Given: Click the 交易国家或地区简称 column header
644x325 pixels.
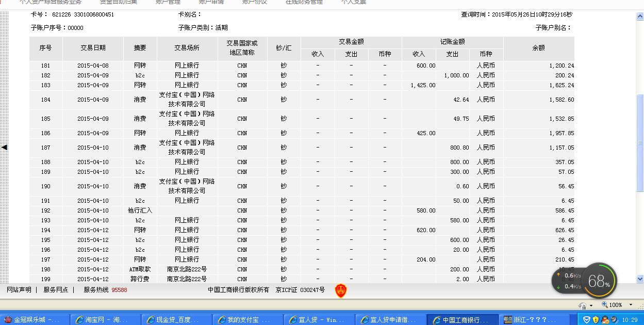Looking at the screenshot, I should coord(242,48).
